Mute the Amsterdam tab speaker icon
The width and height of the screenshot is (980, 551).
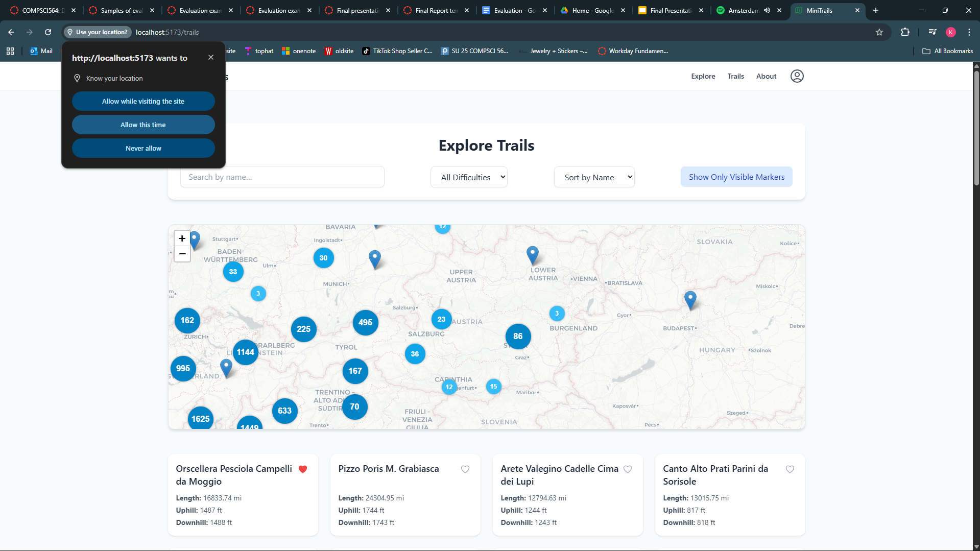(766, 10)
